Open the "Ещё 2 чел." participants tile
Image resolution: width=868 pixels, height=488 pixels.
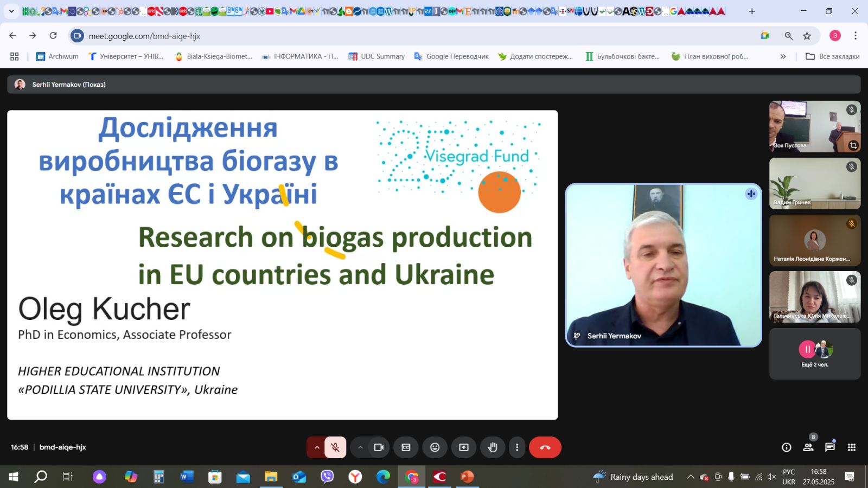click(x=815, y=354)
